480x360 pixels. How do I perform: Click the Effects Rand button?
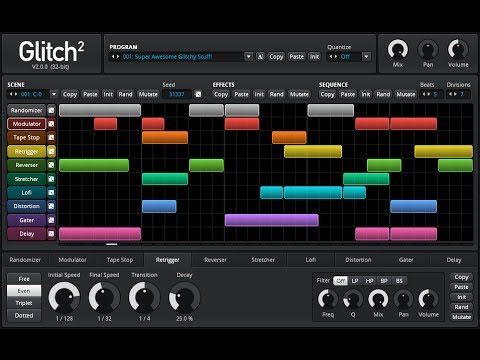[x=277, y=94]
